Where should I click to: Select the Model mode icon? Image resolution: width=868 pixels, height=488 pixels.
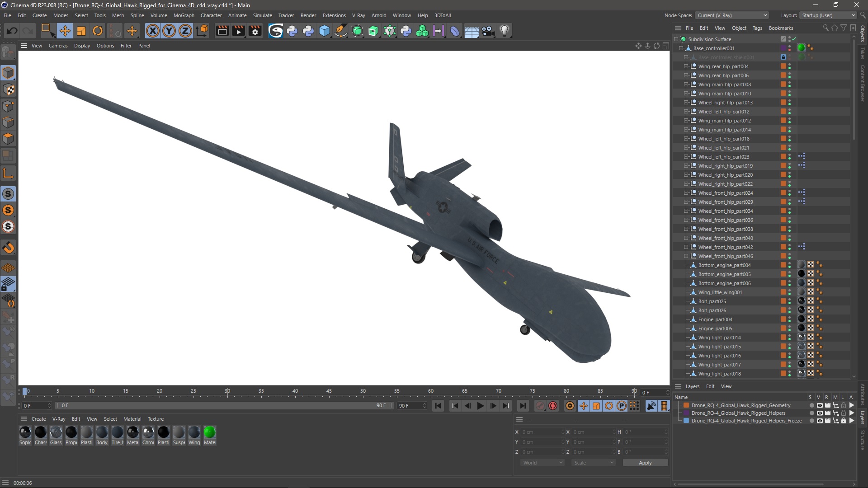coord(8,73)
